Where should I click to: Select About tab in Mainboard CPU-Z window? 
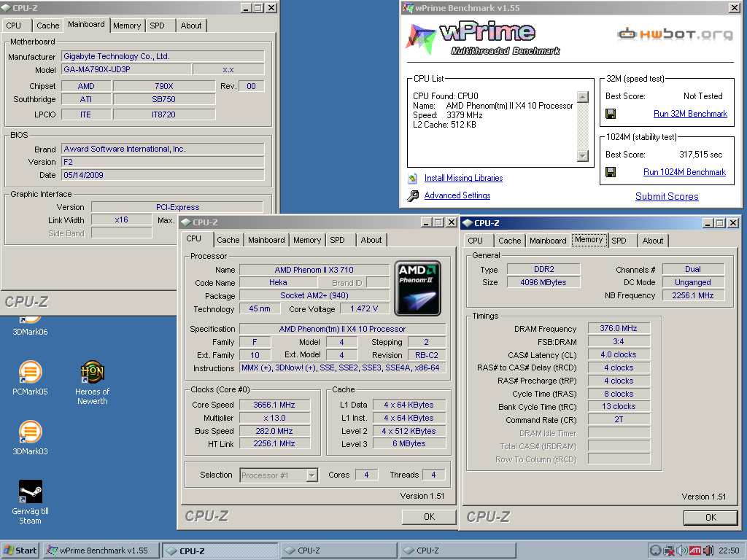(x=191, y=26)
